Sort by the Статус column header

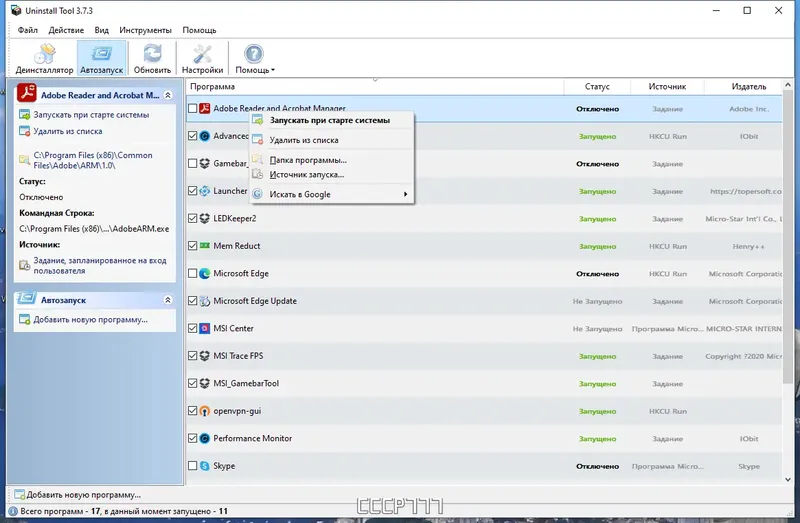(597, 87)
